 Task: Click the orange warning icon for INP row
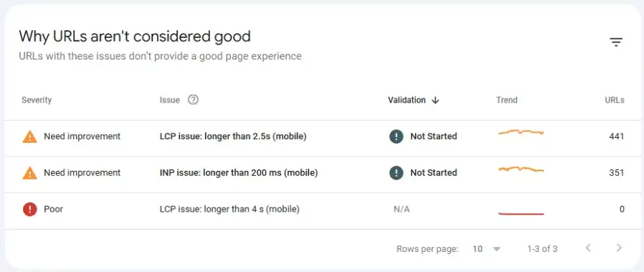coord(29,172)
